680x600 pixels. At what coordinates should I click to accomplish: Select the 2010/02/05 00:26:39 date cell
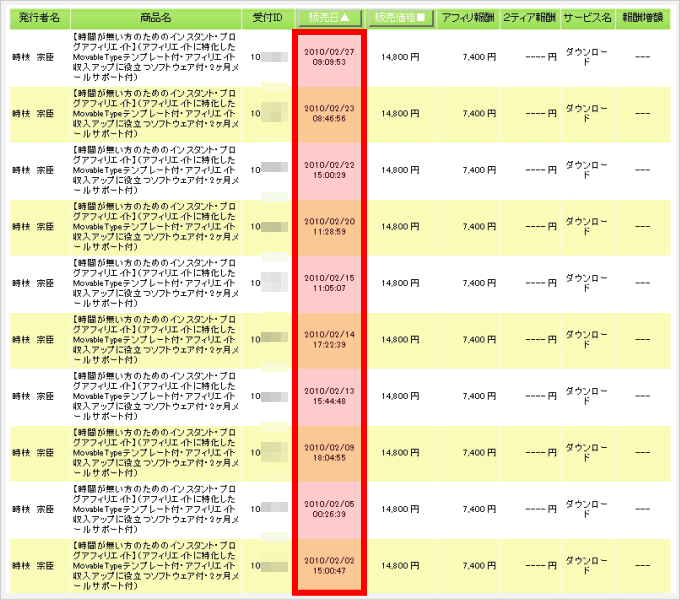pyautogui.click(x=329, y=509)
